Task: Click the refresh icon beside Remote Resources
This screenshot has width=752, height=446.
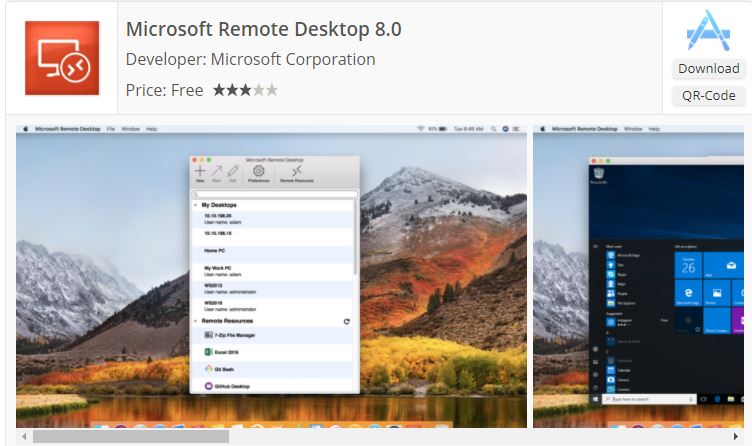Action: [x=346, y=321]
